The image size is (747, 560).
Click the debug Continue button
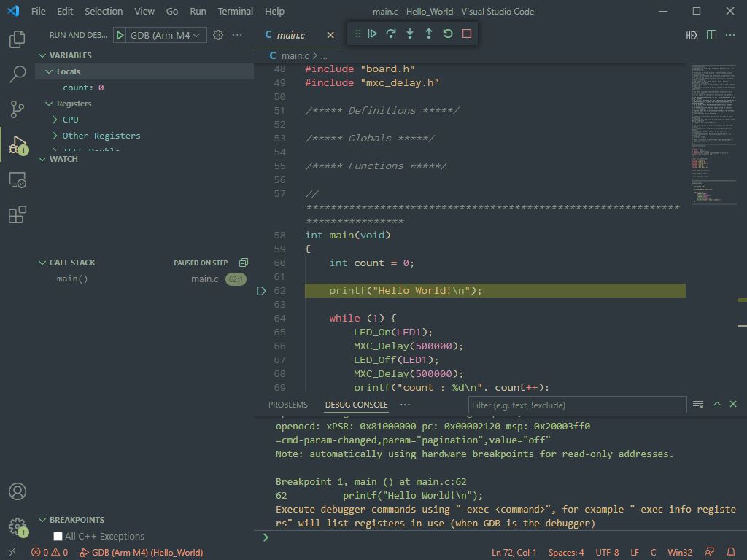pyautogui.click(x=372, y=34)
